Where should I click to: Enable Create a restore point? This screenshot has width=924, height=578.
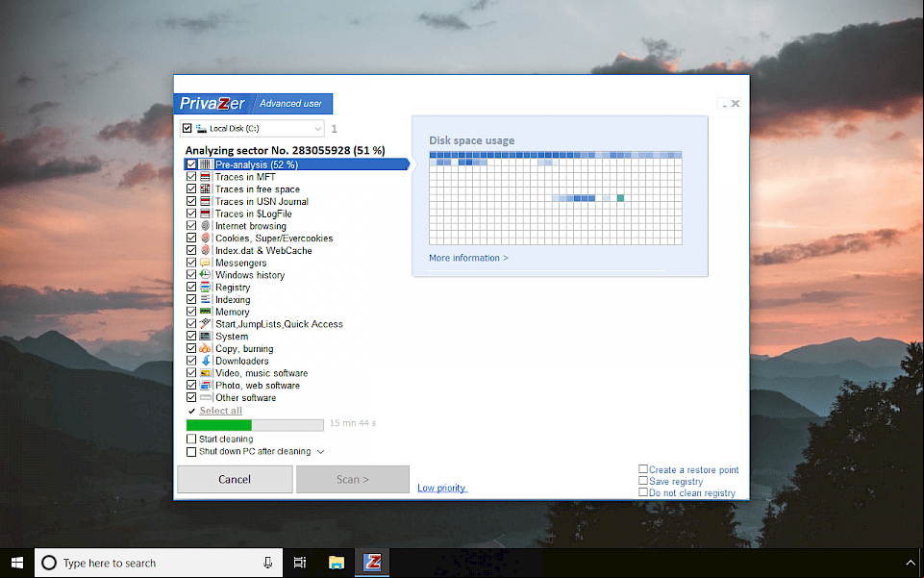point(643,469)
